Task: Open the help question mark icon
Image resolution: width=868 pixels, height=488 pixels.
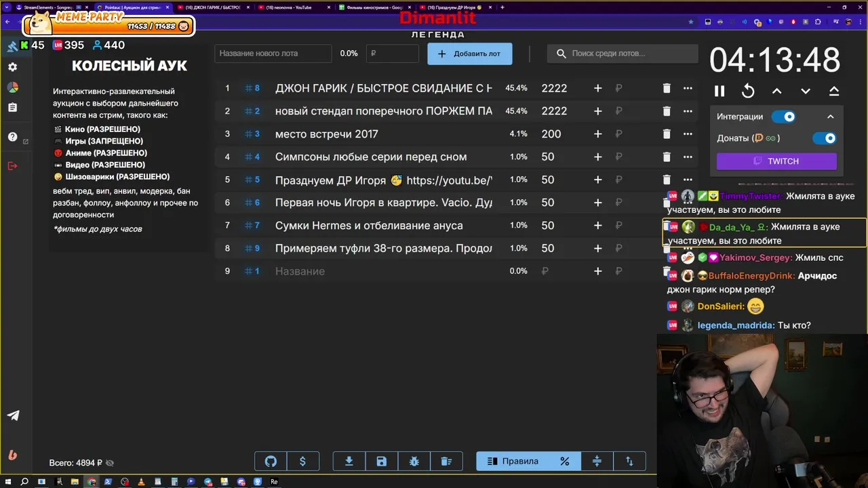Action: coord(12,137)
